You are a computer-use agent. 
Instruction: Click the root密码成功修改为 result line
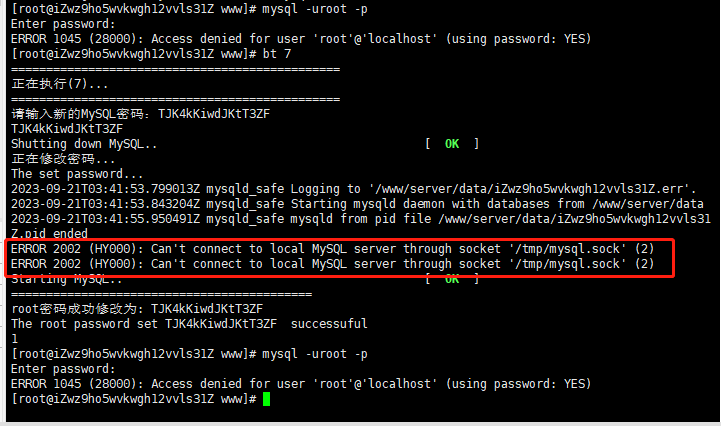tap(137, 309)
